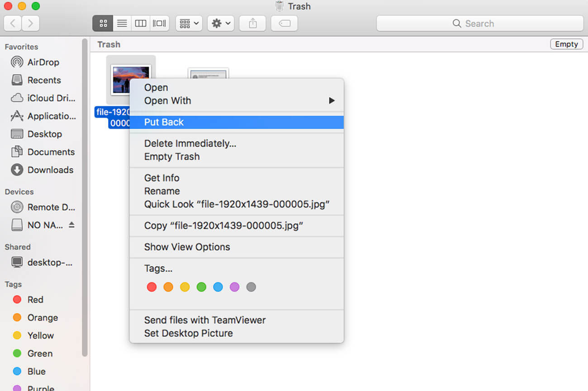This screenshot has height=391, width=588.
Task: Open Downloads folder in sidebar
Action: tap(50, 170)
